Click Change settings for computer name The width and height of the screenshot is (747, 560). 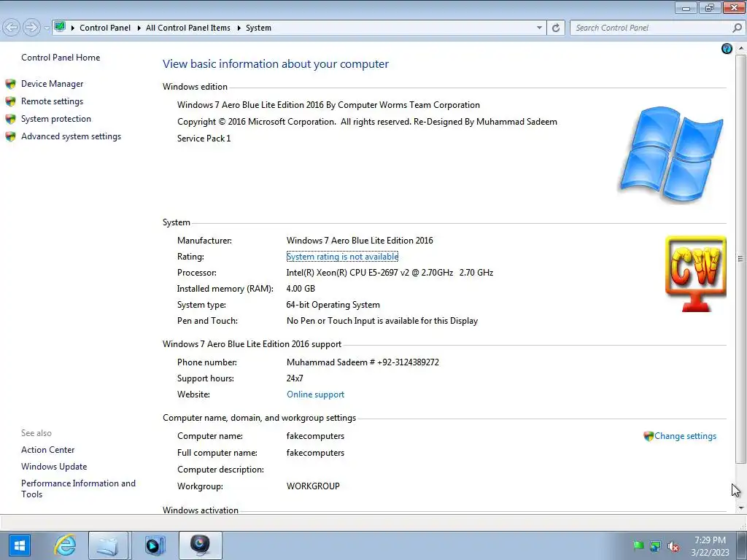pos(685,436)
